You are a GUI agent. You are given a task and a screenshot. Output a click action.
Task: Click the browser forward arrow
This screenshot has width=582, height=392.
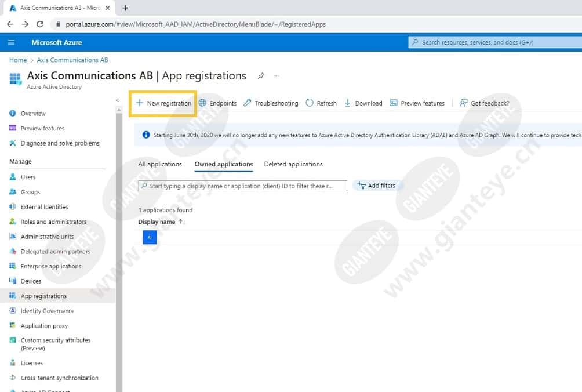[25, 24]
